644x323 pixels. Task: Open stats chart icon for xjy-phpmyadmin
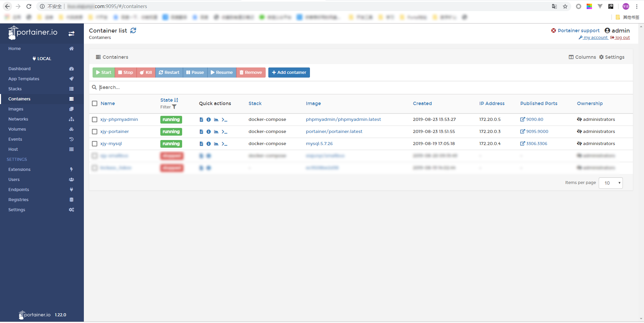point(216,120)
